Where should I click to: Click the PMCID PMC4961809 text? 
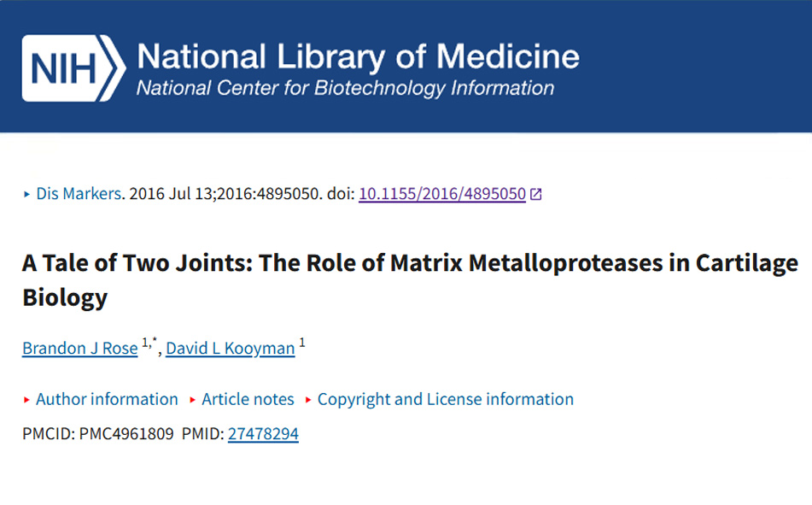pyautogui.click(x=98, y=433)
